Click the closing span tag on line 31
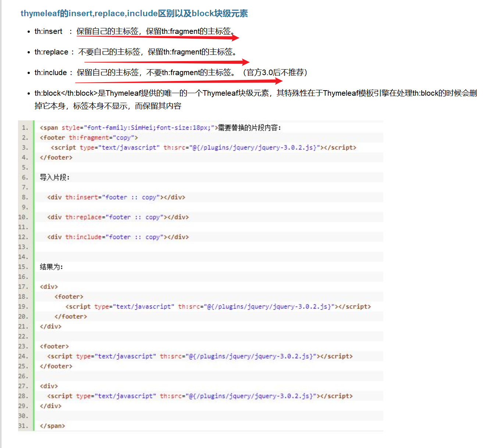Image resolution: width=490 pixels, height=448 pixels. pyautogui.click(x=53, y=426)
